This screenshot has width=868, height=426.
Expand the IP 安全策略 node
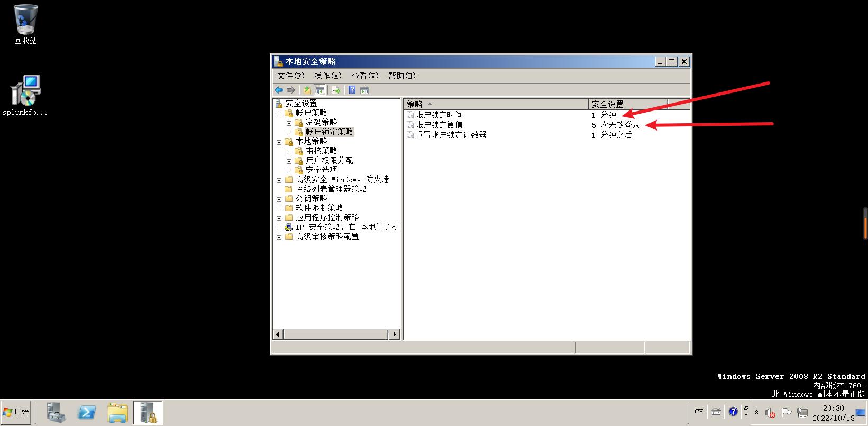[x=279, y=228]
